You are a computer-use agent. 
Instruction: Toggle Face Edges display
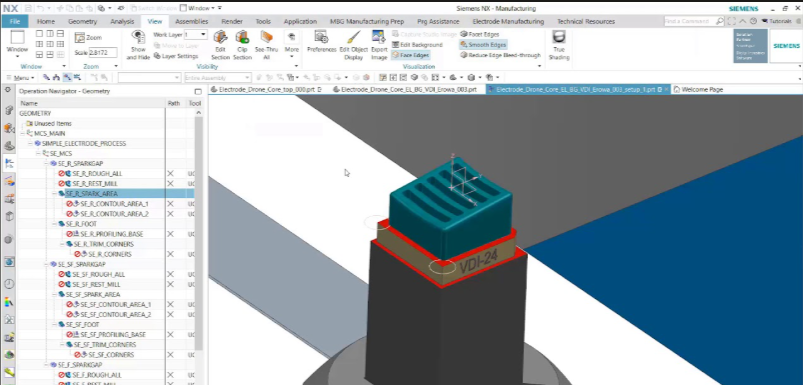[411, 55]
